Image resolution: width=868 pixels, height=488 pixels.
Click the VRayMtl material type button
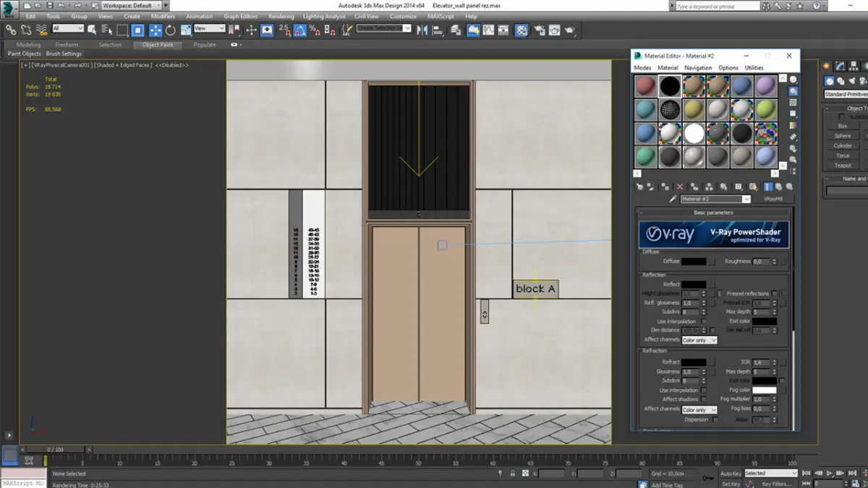pyautogui.click(x=773, y=199)
